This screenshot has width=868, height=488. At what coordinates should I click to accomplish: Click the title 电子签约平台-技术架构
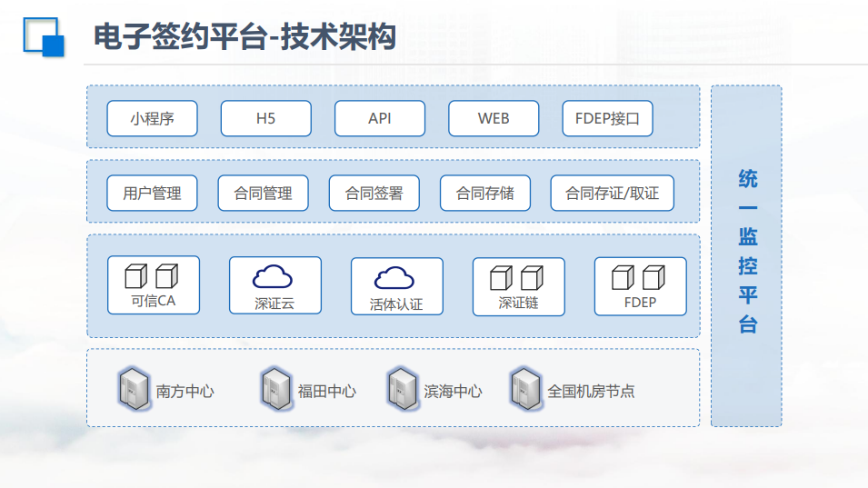click(244, 37)
